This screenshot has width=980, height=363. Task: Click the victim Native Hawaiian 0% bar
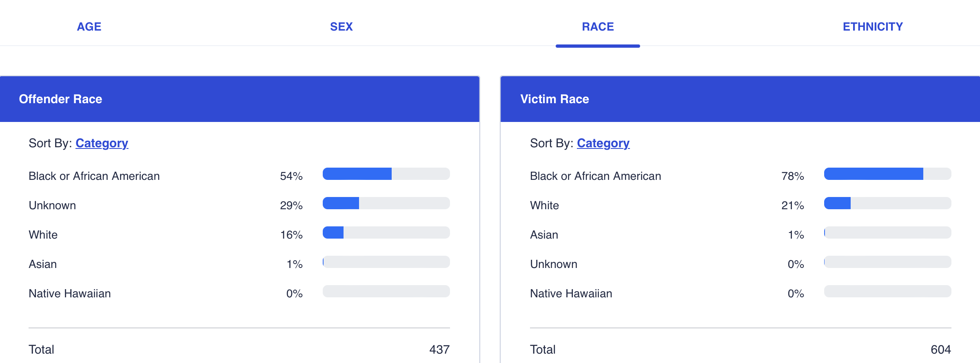point(887,291)
